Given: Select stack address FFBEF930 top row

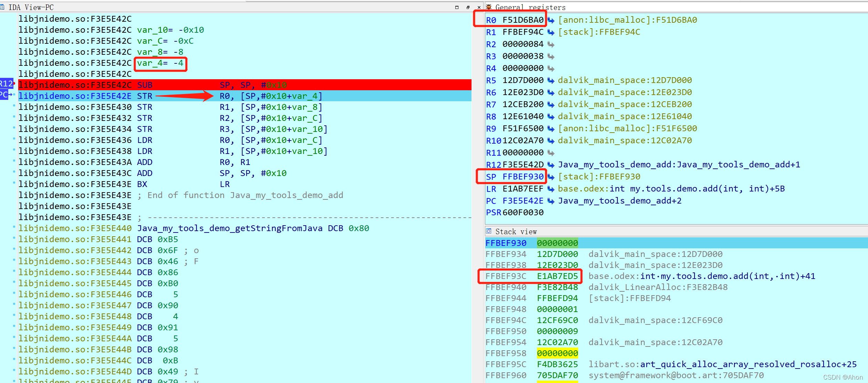Looking at the screenshot, I should (x=676, y=243).
